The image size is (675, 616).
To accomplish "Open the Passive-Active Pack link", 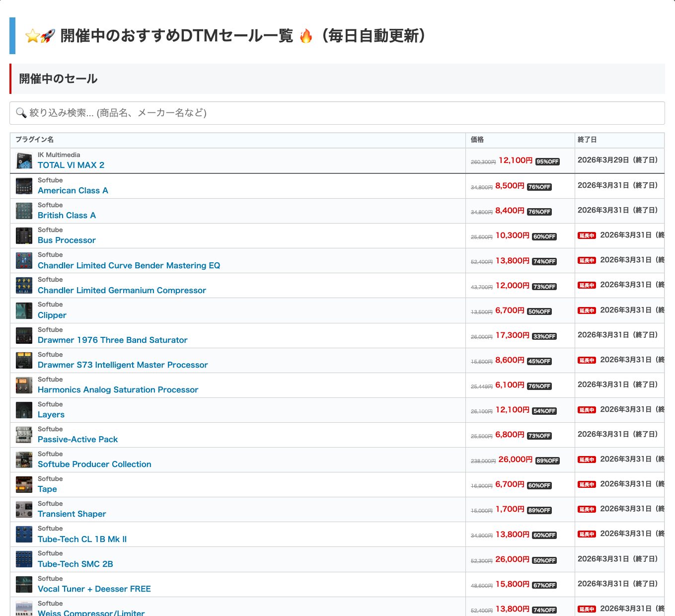I will [x=77, y=440].
